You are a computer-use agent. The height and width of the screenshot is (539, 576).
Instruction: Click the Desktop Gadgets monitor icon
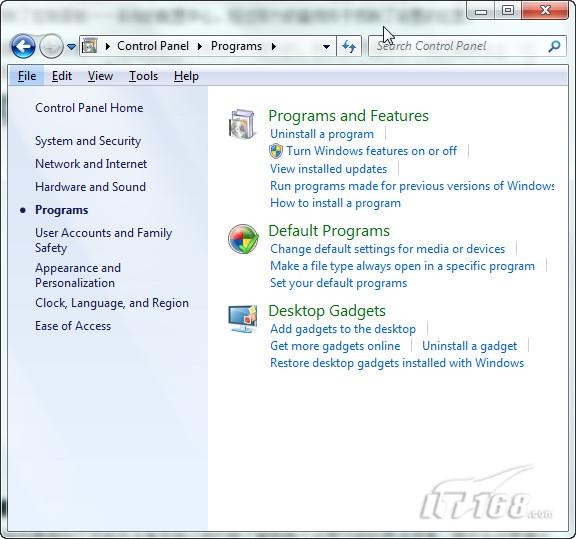pyautogui.click(x=242, y=319)
